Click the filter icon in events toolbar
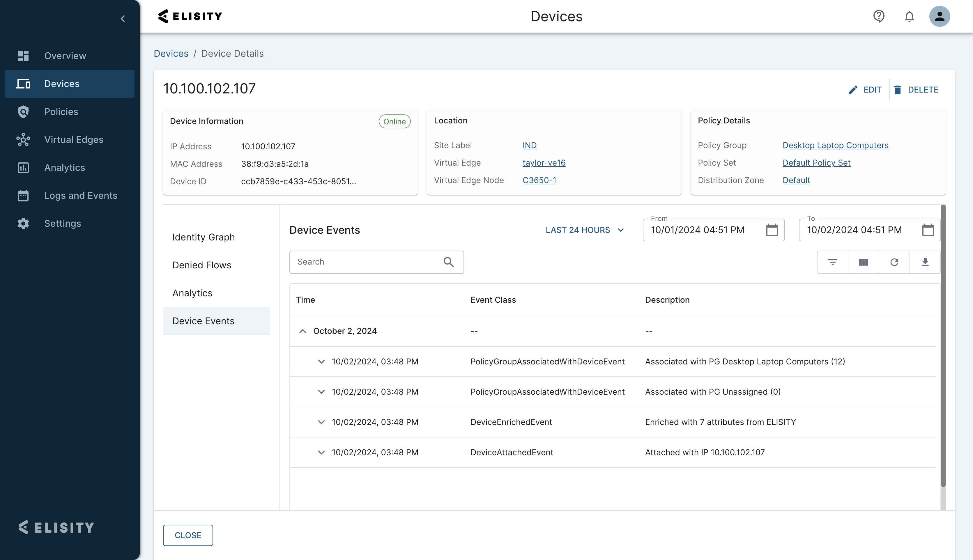 click(x=832, y=262)
